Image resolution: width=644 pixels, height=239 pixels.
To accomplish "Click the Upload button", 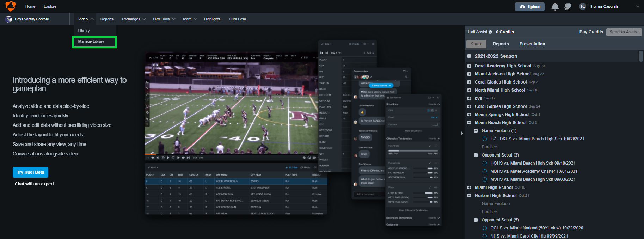I will [x=530, y=7].
